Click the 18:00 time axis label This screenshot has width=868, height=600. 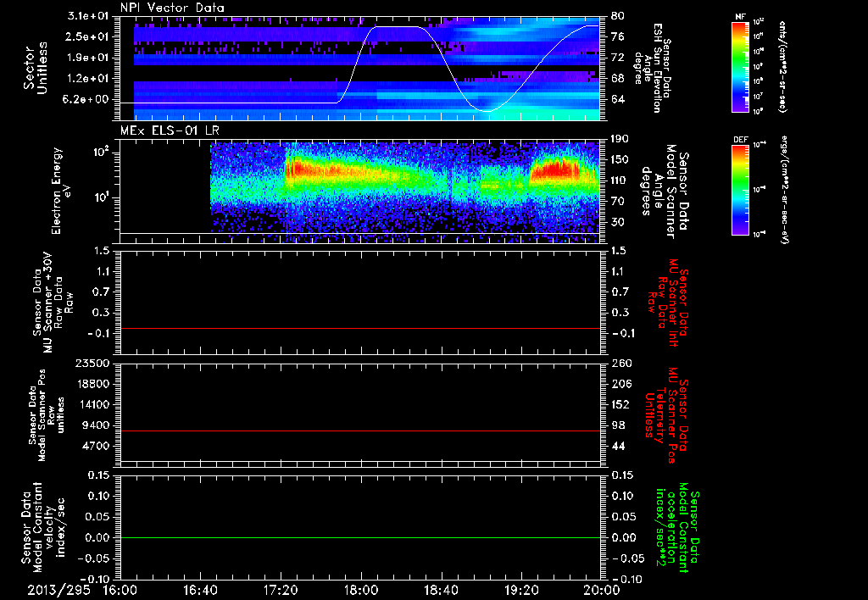361,591
